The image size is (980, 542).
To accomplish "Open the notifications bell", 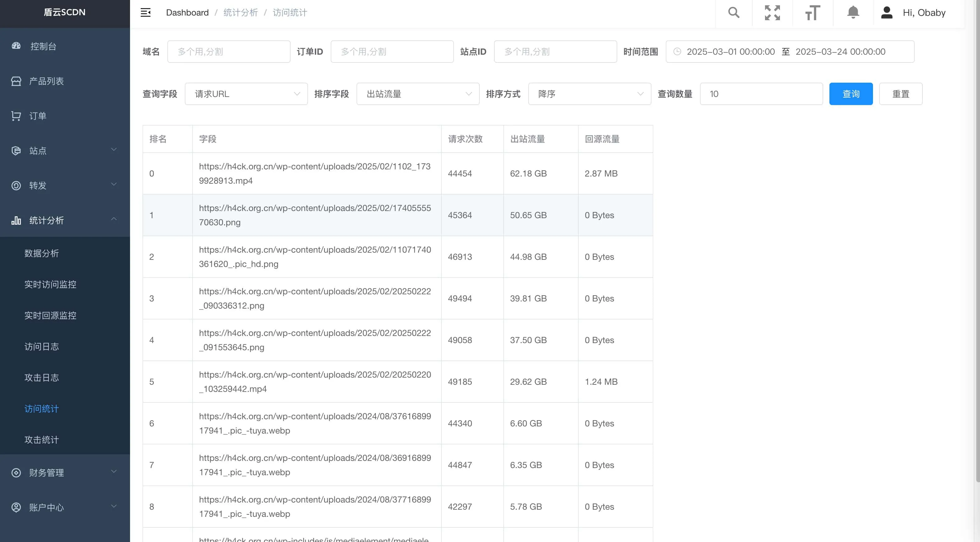I will (x=853, y=12).
